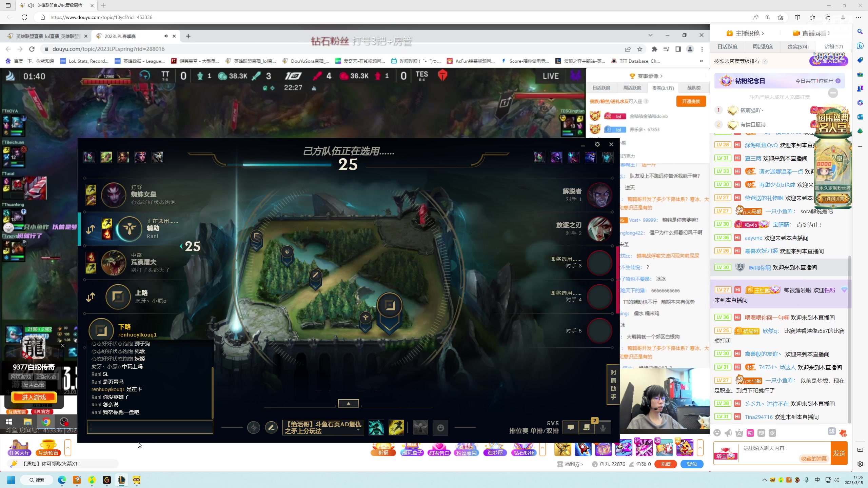Toggle the microphone in League client
Screen dimensions: 868x488
tap(603, 428)
